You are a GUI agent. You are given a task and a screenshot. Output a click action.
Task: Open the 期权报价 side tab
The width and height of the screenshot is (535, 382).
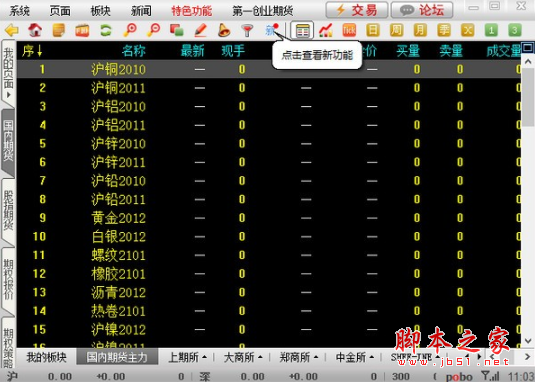(x=9, y=280)
